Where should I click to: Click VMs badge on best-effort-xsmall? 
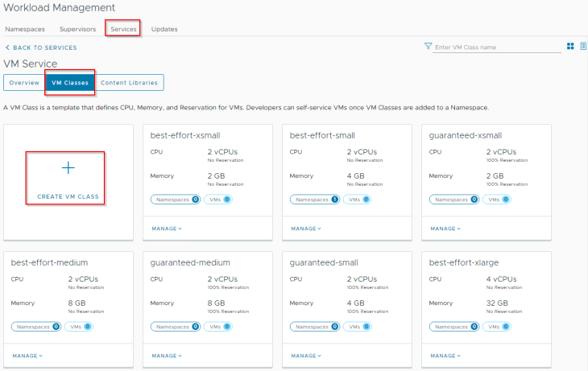coord(218,200)
